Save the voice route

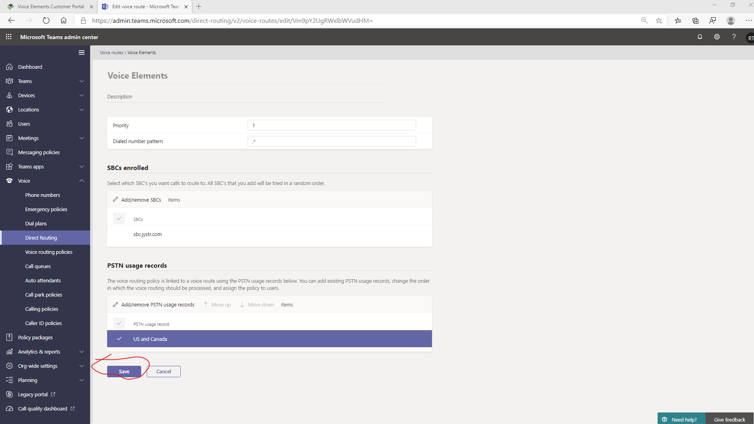coord(124,371)
